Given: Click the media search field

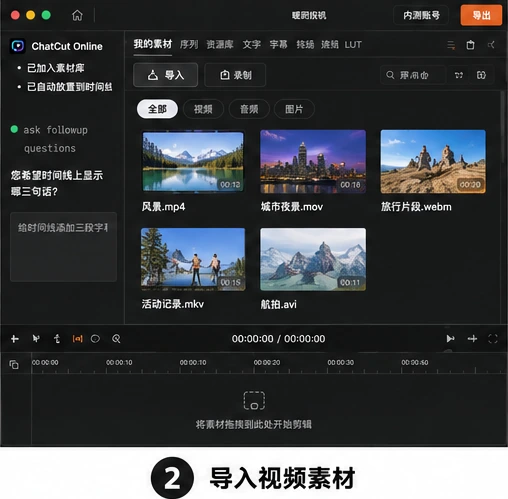Looking at the screenshot, I should point(413,75).
